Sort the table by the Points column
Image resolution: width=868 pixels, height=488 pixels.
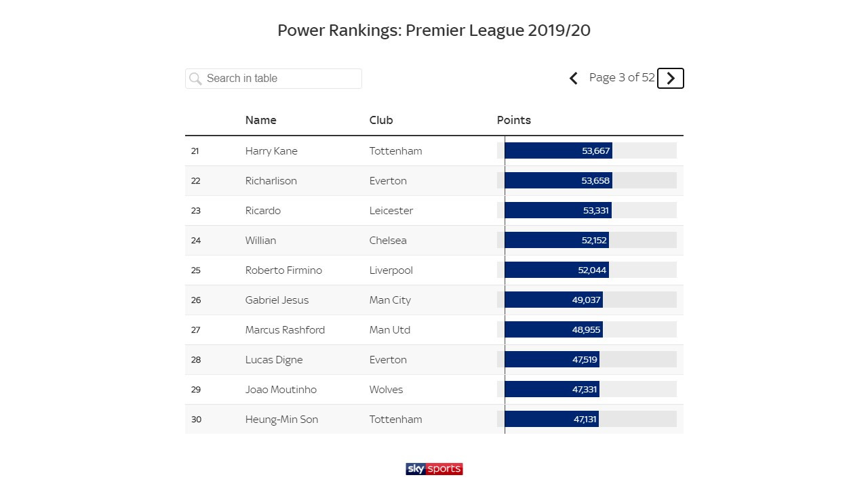point(513,120)
